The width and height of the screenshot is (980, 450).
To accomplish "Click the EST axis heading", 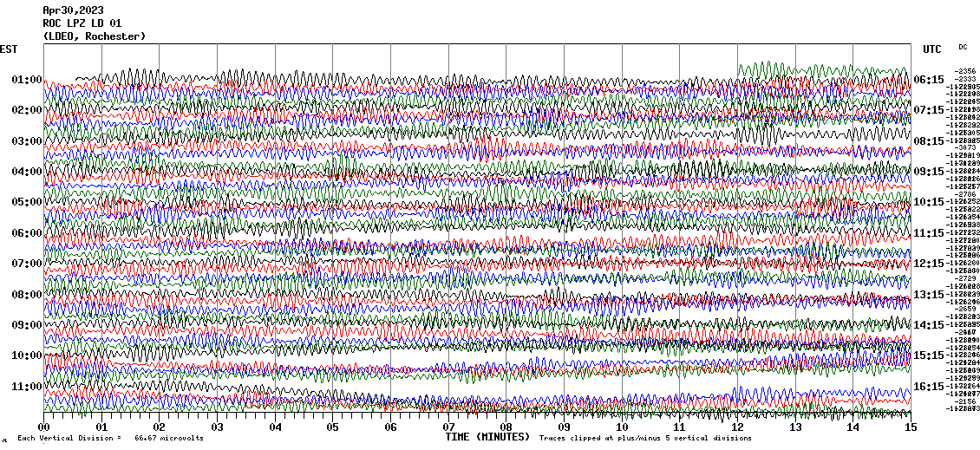I will click(10, 49).
